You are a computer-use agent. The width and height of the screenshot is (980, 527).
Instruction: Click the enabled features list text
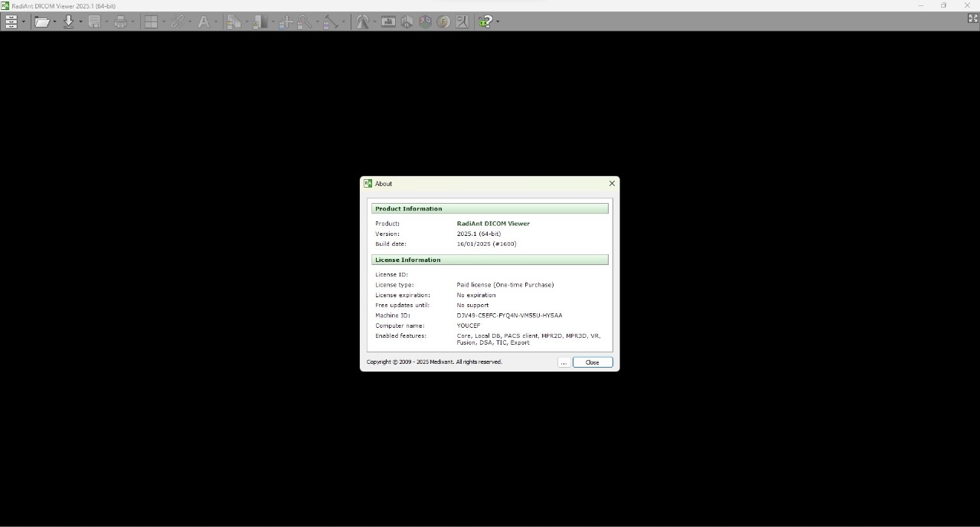click(x=528, y=339)
